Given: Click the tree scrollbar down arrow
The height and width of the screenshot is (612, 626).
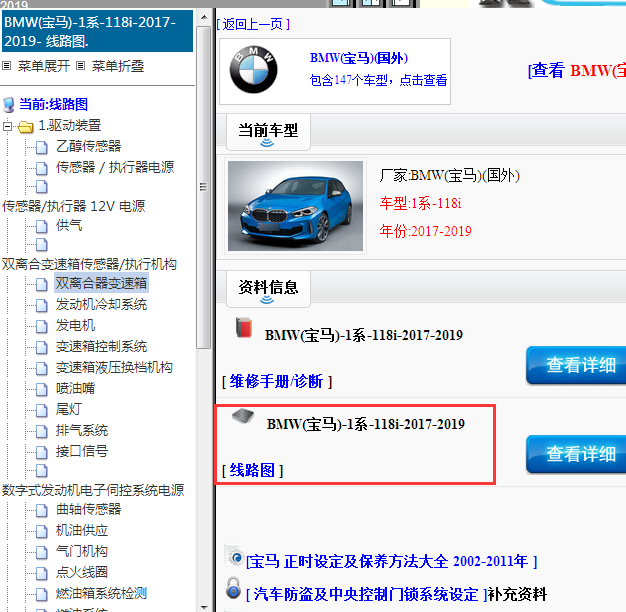Looking at the screenshot, I should point(204,607).
